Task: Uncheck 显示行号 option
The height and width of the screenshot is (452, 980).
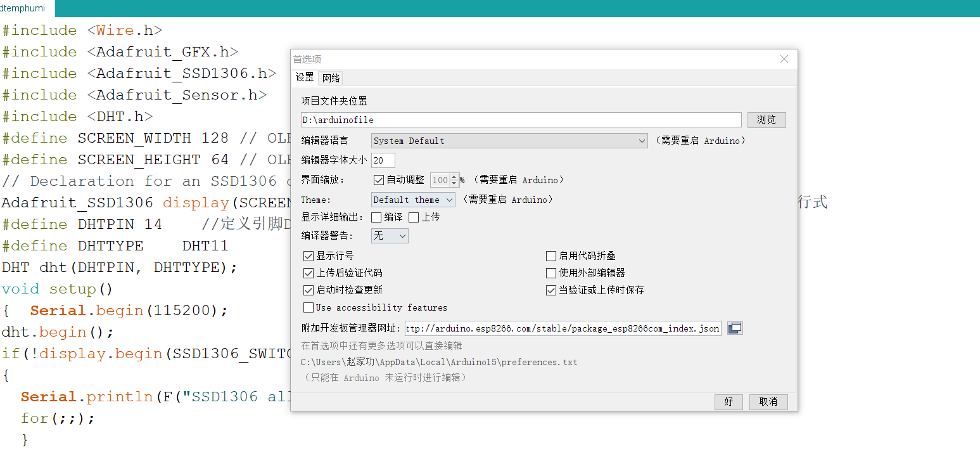Action: pyautogui.click(x=309, y=256)
